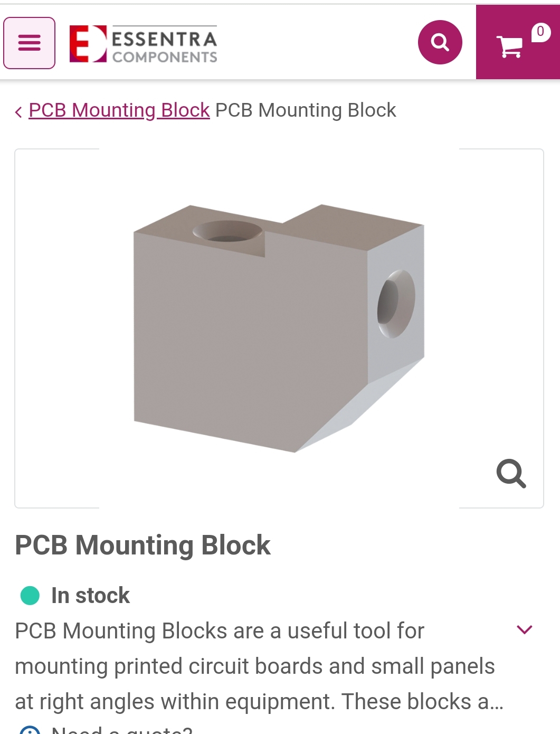Click the red Essentra E emblem
This screenshot has height=734, width=560.
(88, 43)
